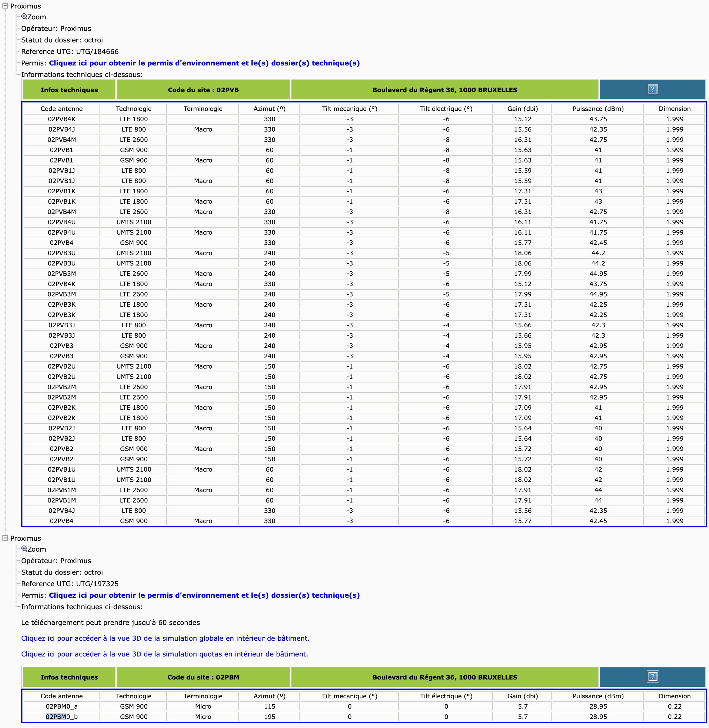Click the Infos techniques header of site 02PVB
Image resolution: width=709 pixels, height=728 pixels.
tap(69, 90)
